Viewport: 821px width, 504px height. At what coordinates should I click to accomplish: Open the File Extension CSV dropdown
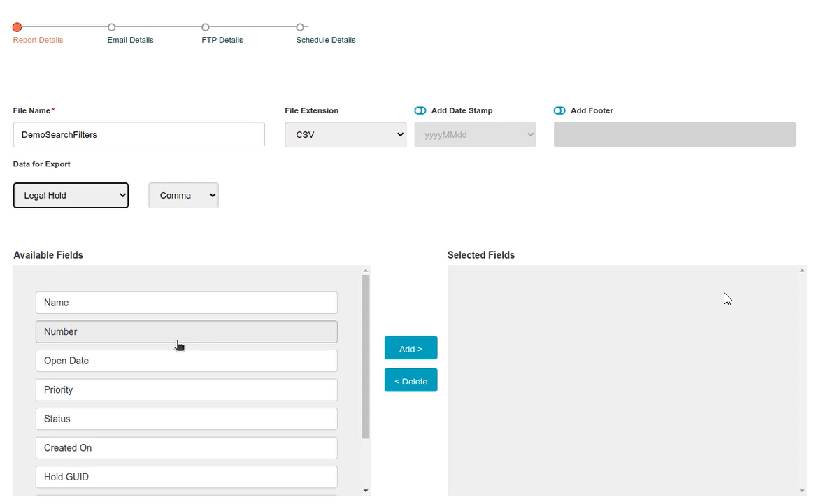click(345, 134)
